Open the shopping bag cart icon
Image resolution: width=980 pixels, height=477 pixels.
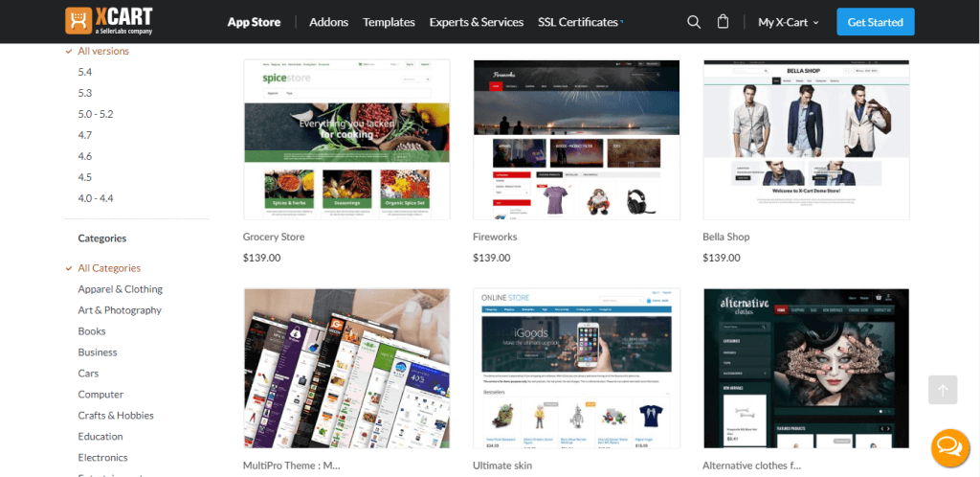click(x=724, y=22)
